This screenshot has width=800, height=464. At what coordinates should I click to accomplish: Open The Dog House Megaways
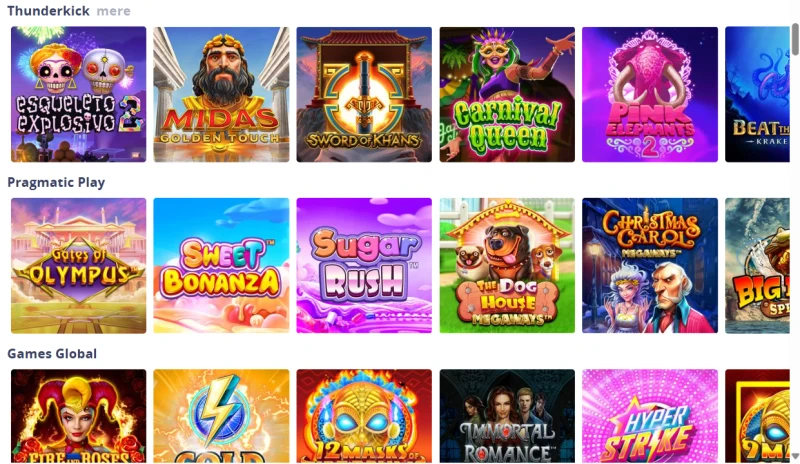click(x=507, y=265)
